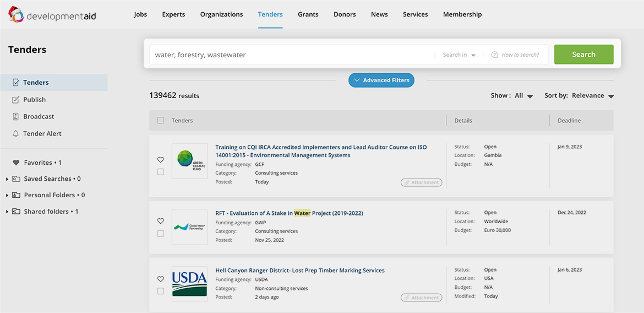Click the Green Climate Fund logo
Viewport: 644px width, 313px height.
pyautogui.click(x=190, y=161)
